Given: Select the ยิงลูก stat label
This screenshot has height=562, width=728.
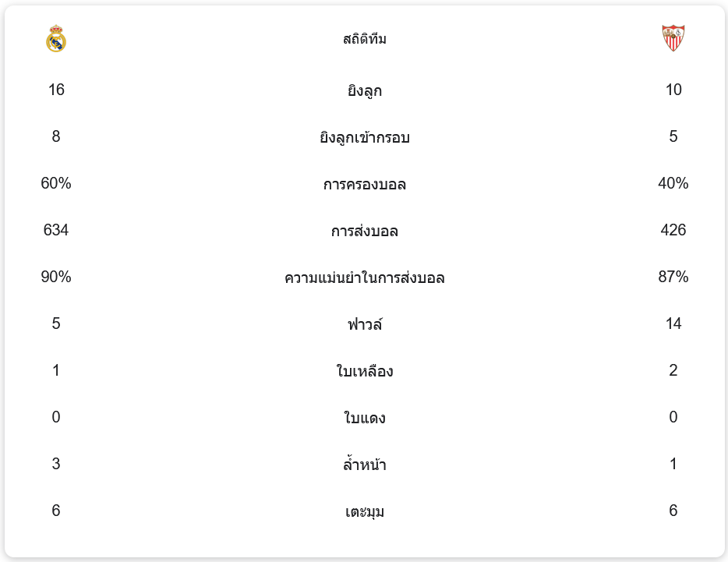Looking at the screenshot, I should coord(364,90).
